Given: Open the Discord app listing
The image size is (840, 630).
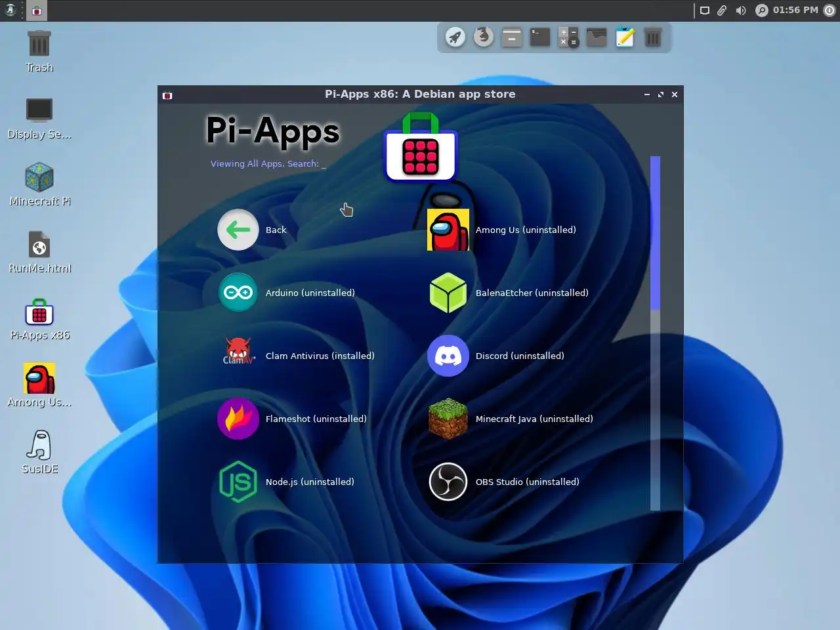Looking at the screenshot, I should pyautogui.click(x=496, y=356).
